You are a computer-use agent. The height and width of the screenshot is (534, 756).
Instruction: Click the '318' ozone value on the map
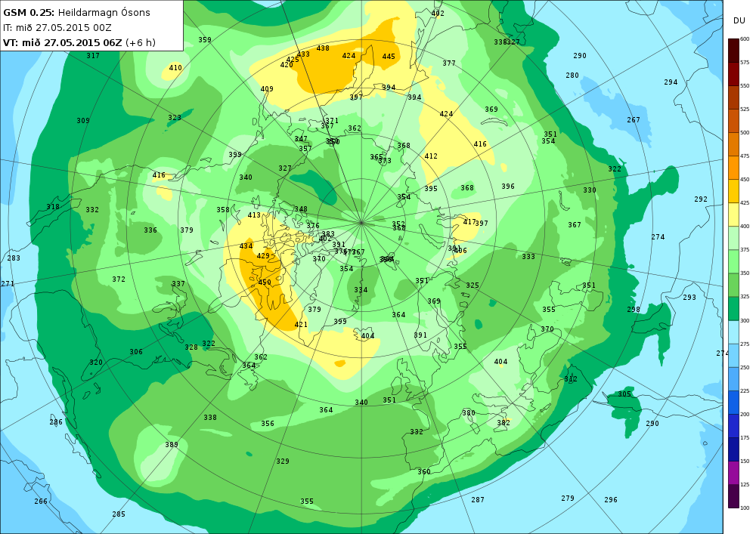(53, 207)
